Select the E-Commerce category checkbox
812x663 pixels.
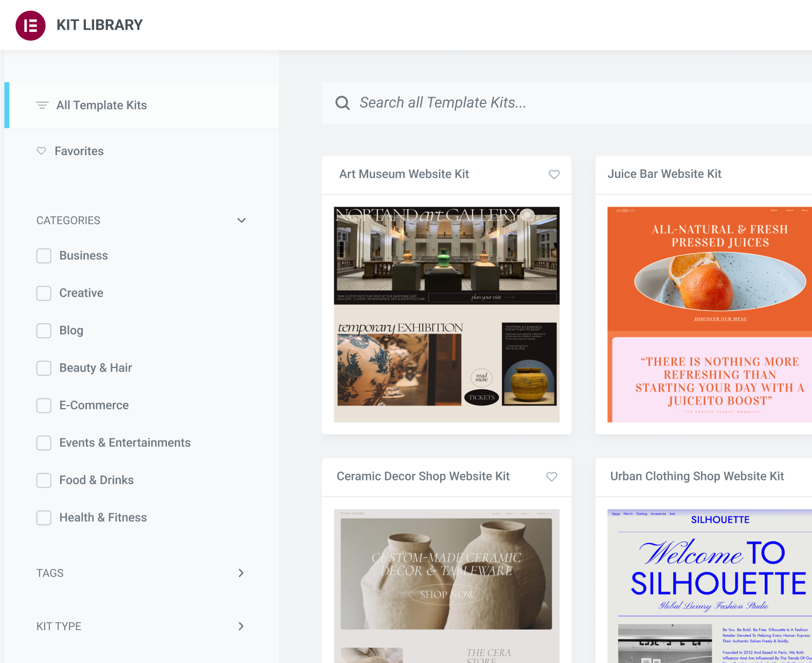44,406
